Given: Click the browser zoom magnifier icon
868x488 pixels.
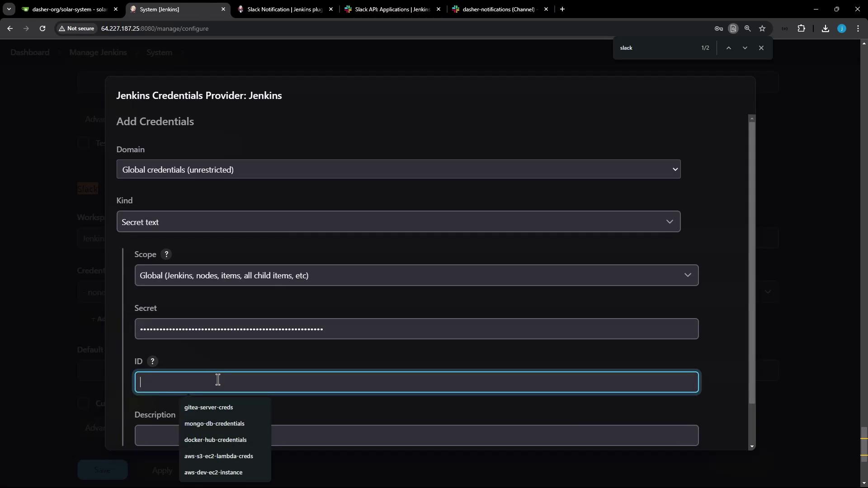Looking at the screenshot, I should pyautogui.click(x=748, y=28).
